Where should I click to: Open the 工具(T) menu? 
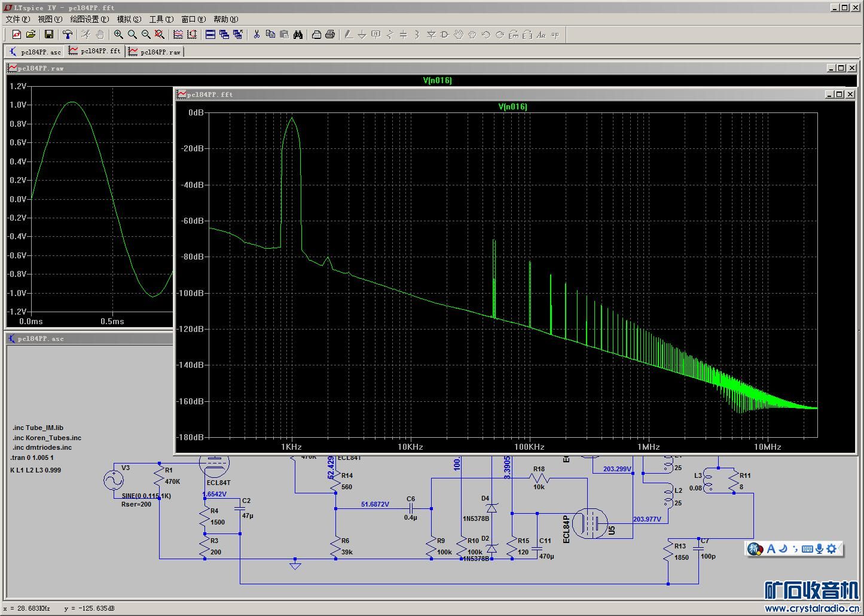point(161,19)
